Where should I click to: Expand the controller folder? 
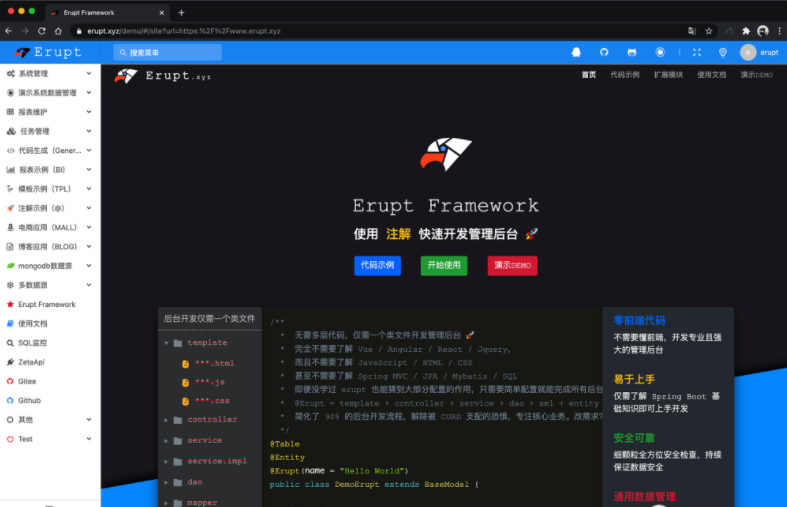166,420
